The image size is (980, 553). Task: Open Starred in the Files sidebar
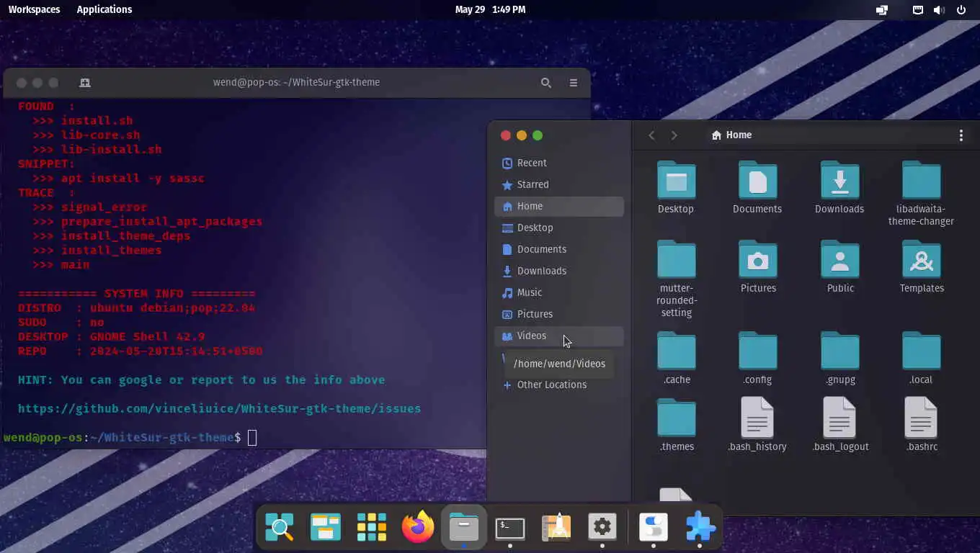559,184
